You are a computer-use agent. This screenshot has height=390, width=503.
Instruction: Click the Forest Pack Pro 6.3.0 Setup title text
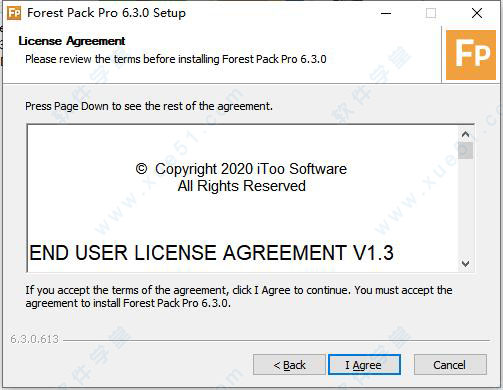pyautogui.click(x=106, y=13)
